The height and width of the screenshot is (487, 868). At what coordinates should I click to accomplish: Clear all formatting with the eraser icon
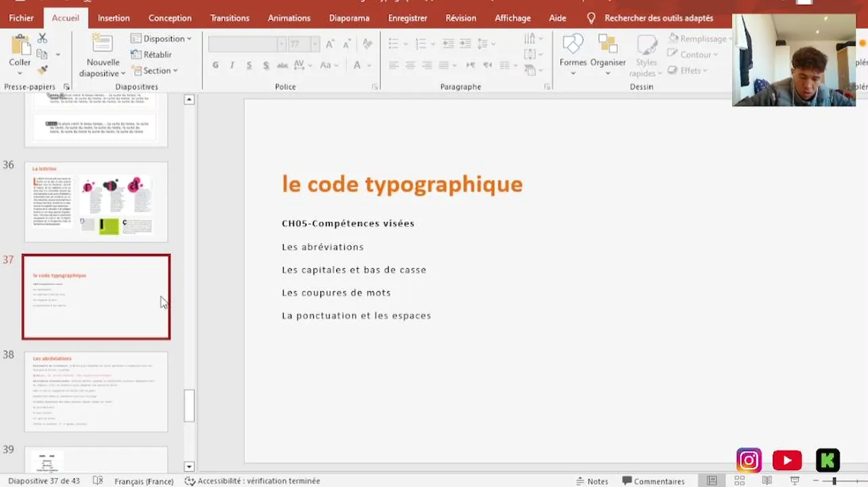[367, 45]
